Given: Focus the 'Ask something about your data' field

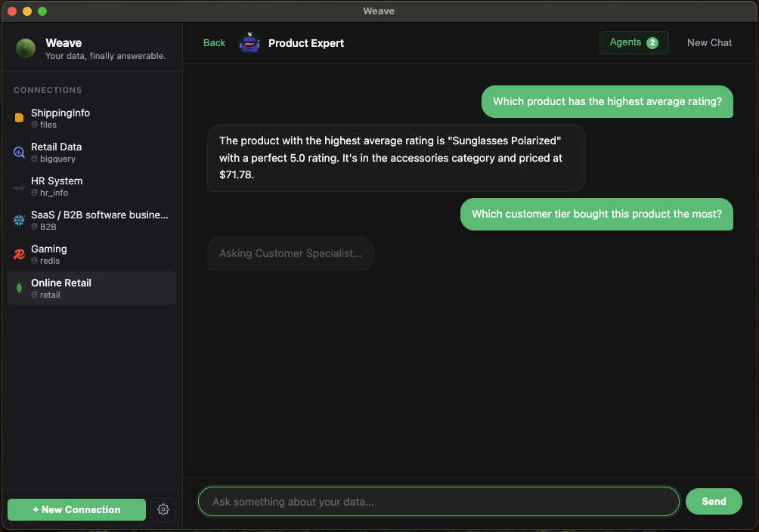Looking at the screenshot, I should (x=438, y=502).
